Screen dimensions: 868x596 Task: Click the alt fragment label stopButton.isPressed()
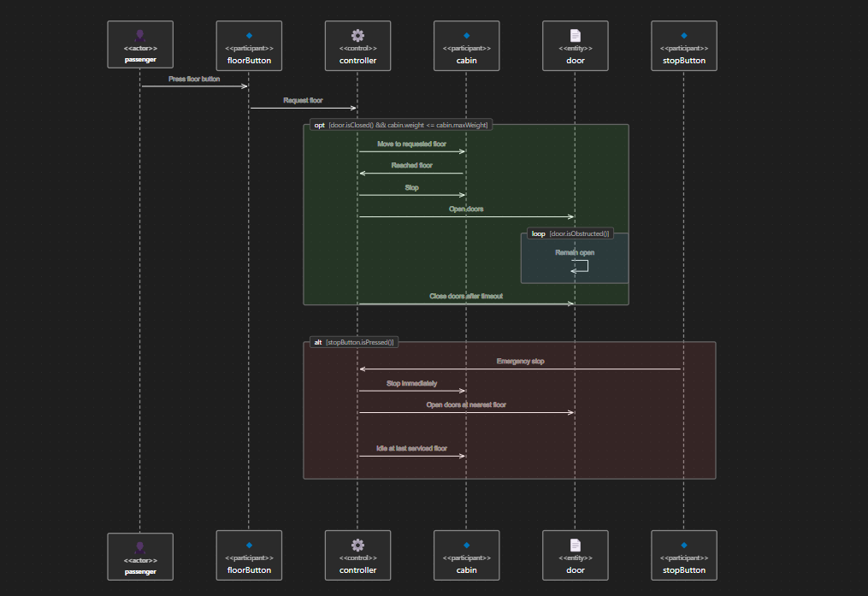tap(354, 343)
